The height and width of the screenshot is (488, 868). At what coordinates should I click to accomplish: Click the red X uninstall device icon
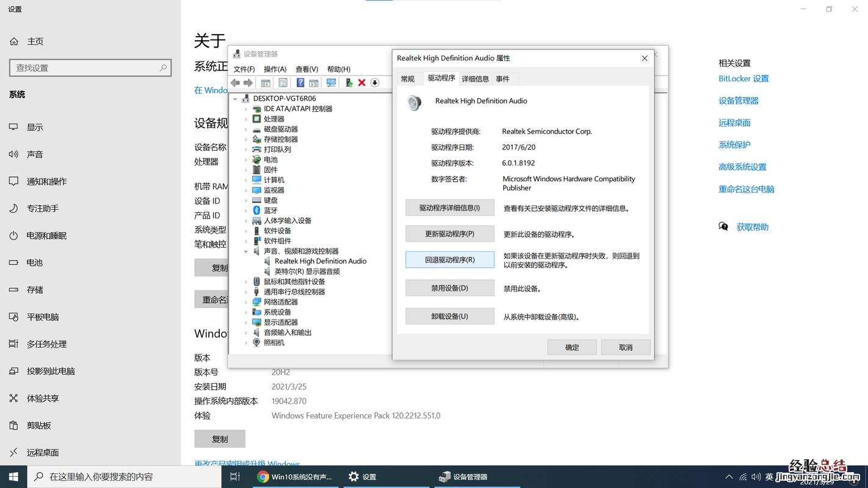point(362,83)
